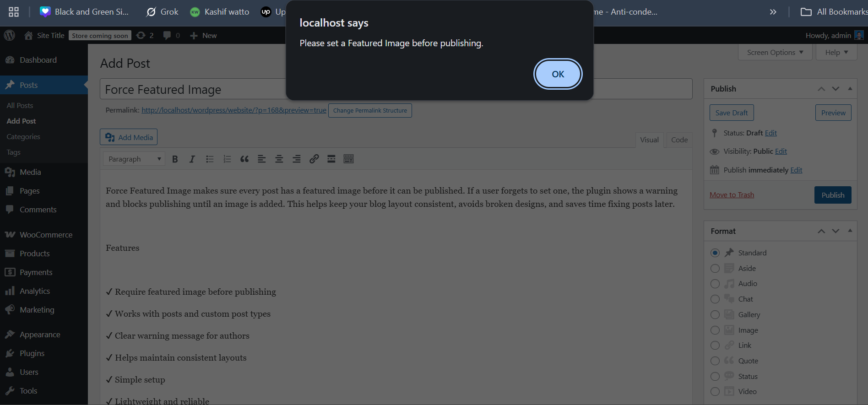Click the Bold formatting icon
The width and height of the screenshot is (868, 405).
pyautogui.click(x=175, y=159)
